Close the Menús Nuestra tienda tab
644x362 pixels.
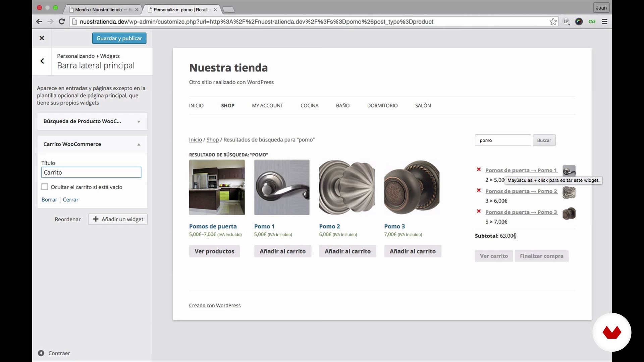pyautogui.click(x=137, y=10)
